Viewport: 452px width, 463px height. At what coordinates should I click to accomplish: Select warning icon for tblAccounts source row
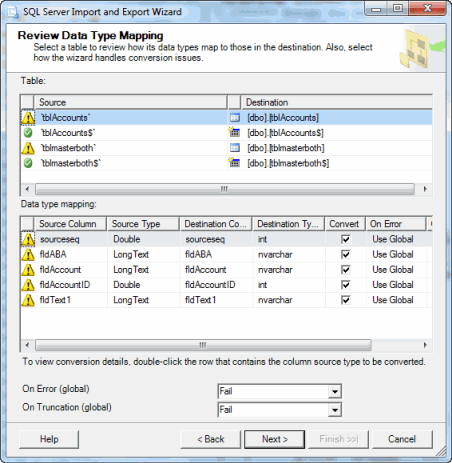pos(28,118)
